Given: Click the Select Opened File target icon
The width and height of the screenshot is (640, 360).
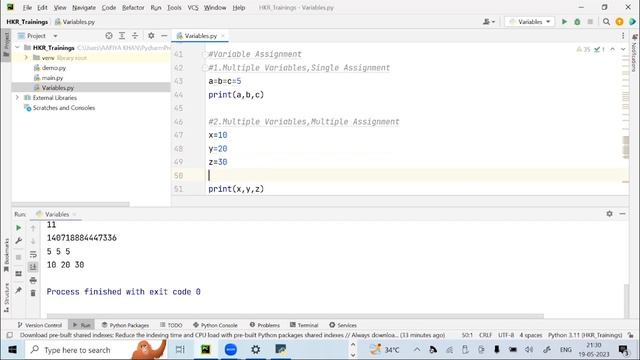Looking at the screenshot, I should (x=109, y=36).
